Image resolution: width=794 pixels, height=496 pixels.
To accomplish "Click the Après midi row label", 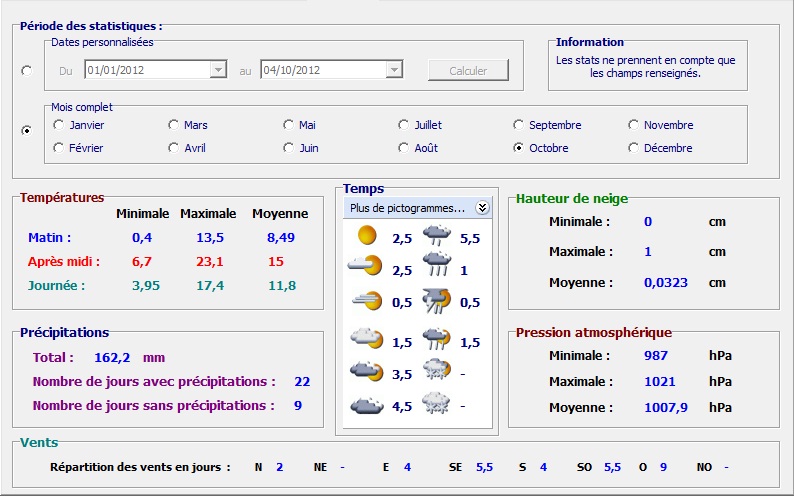I will [x=64, y=262].
